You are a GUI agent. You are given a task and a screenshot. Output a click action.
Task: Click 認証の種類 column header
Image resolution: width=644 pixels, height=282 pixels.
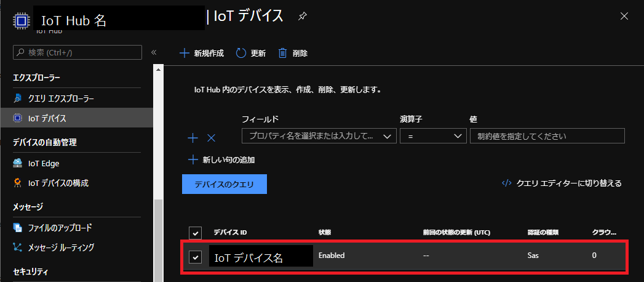pyautogui.click(x=543, y=233)
